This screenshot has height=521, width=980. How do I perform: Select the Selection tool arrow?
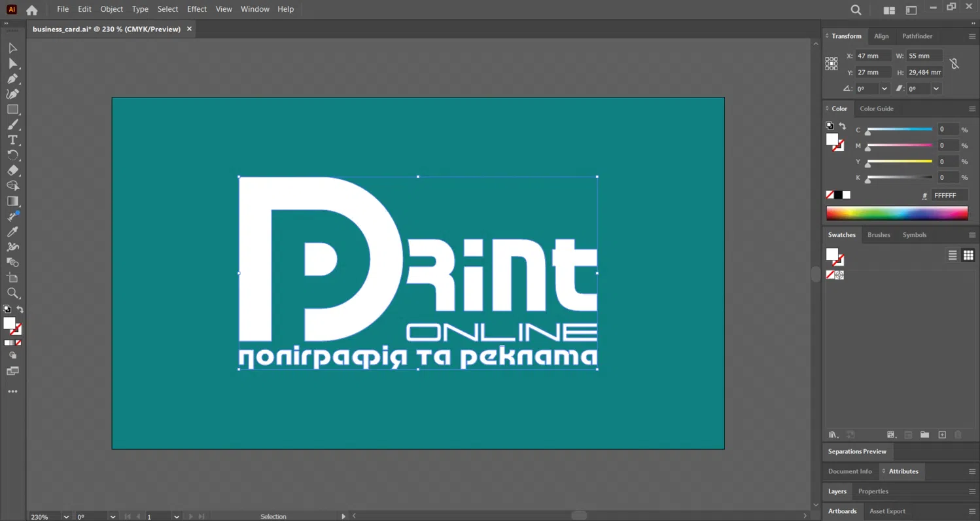click(12, 48)
